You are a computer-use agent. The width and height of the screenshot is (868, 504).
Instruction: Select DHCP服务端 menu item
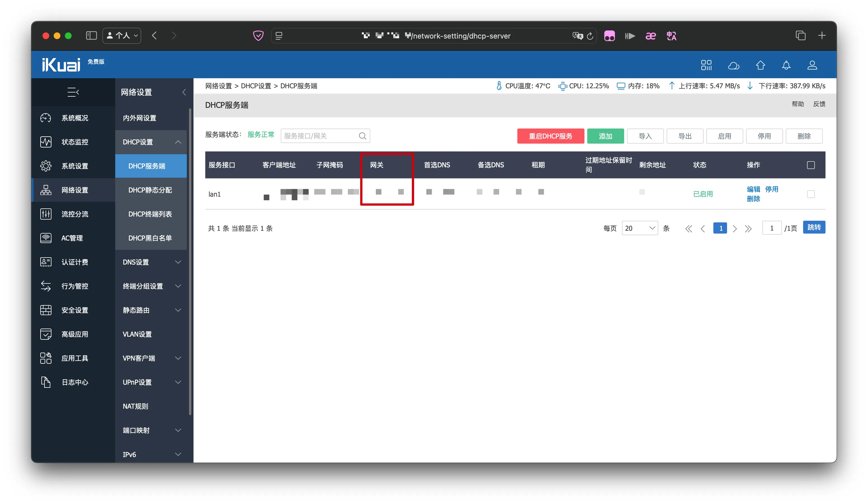point(151,166)
